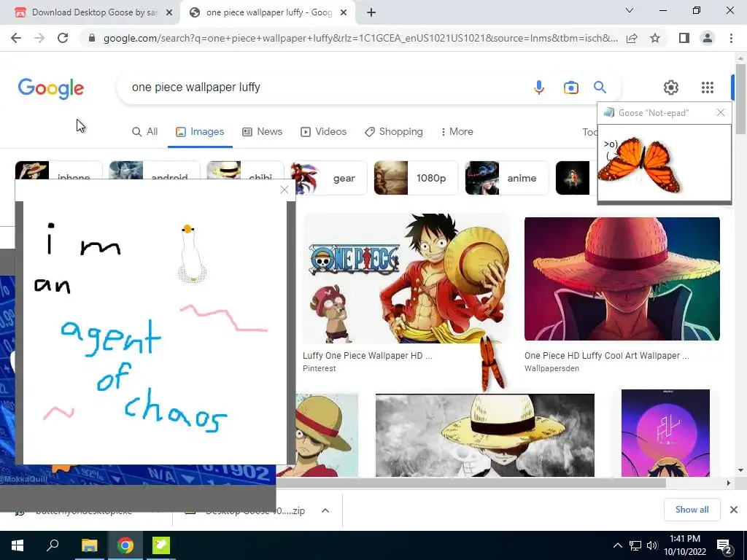Bookmark this page with the star icon

tap(655, 38)
